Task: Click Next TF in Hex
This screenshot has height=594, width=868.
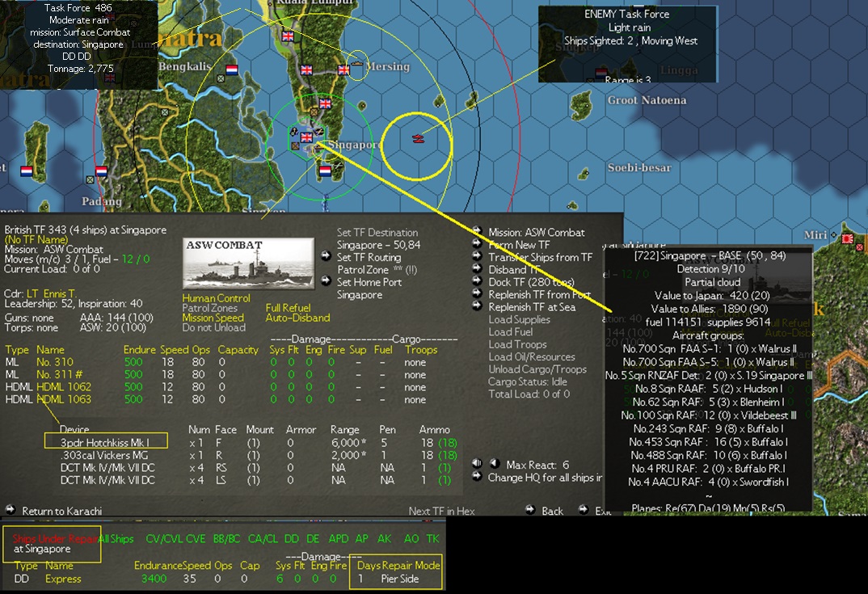Action: [x=442, y=511]
